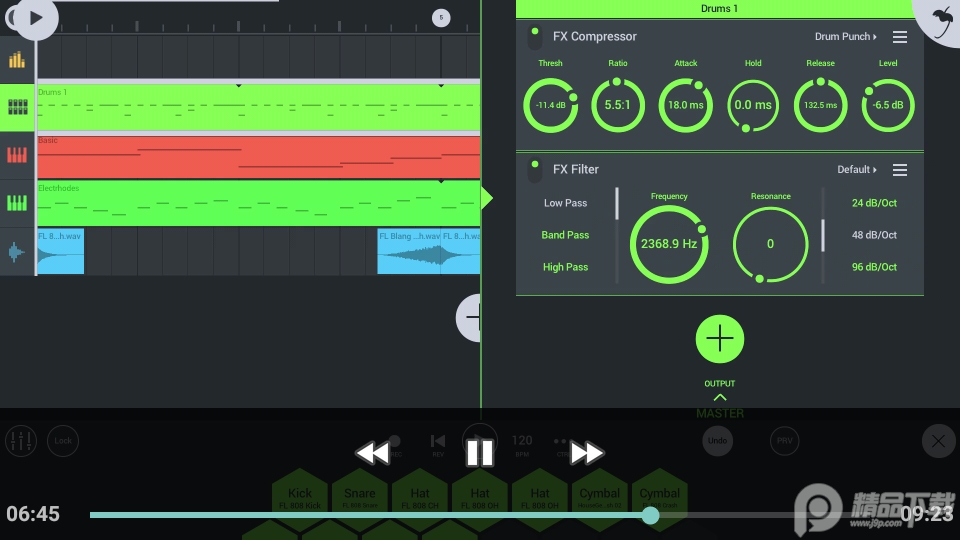The height and width of the screenshot is (540, 960).
Task: Click the dimmed X close button at bottom-right
Action: 938,441
